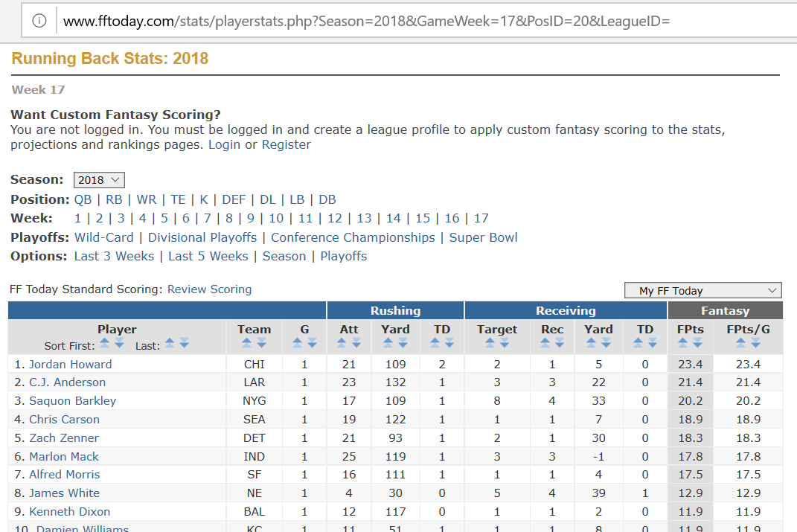Click the Login link
Image resolution: width=797 pixels, height=532 pixels.
(x=224, y=145)
